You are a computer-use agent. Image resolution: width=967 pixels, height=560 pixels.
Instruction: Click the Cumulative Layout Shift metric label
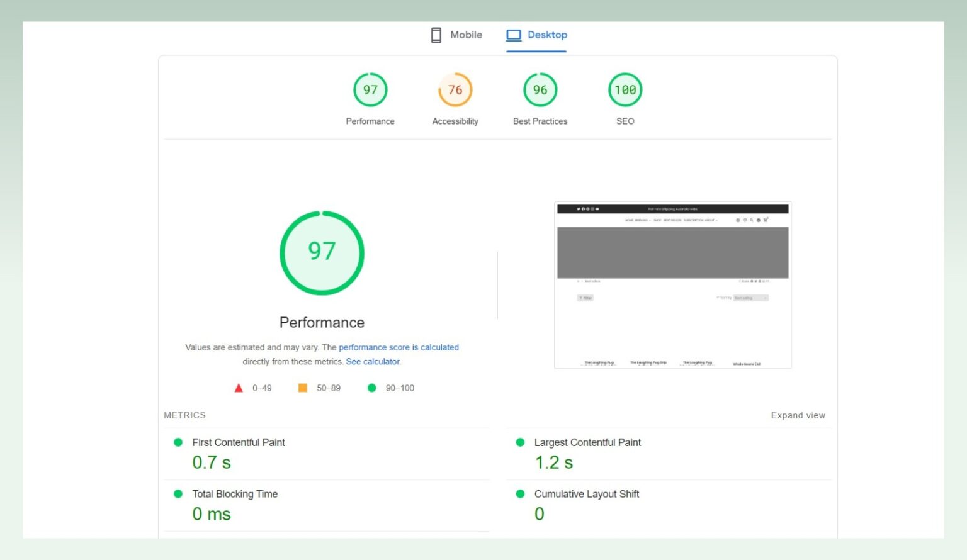(587, 494)
